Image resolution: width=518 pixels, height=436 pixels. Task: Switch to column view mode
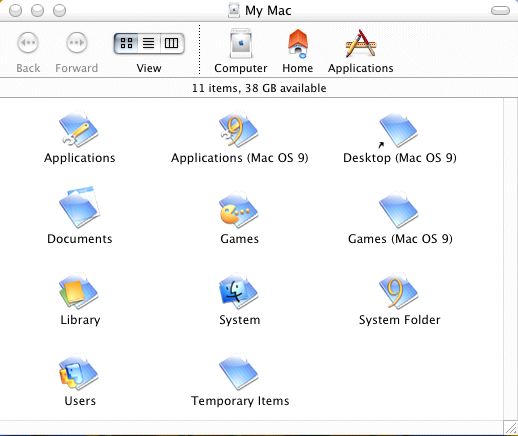172,43
